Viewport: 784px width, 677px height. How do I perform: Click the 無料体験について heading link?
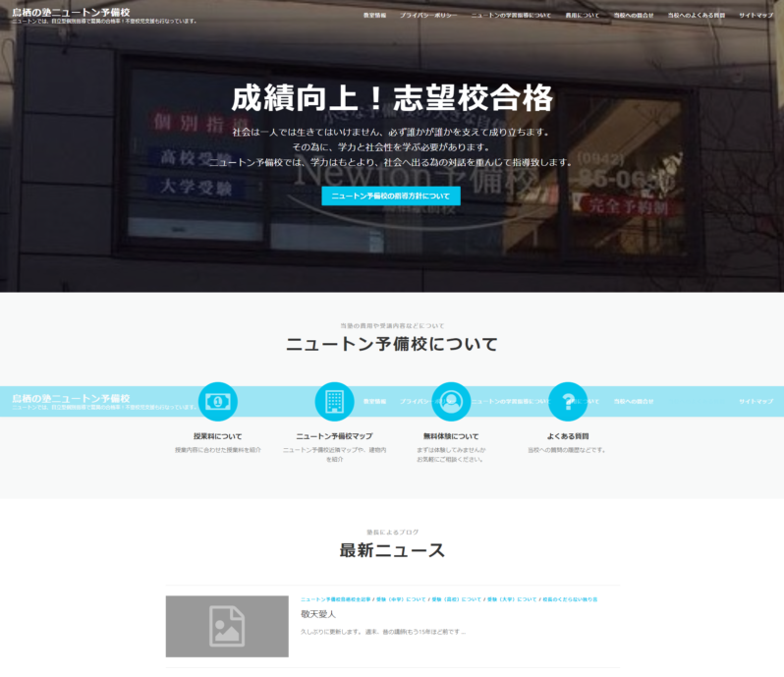(x=451, y=436)
